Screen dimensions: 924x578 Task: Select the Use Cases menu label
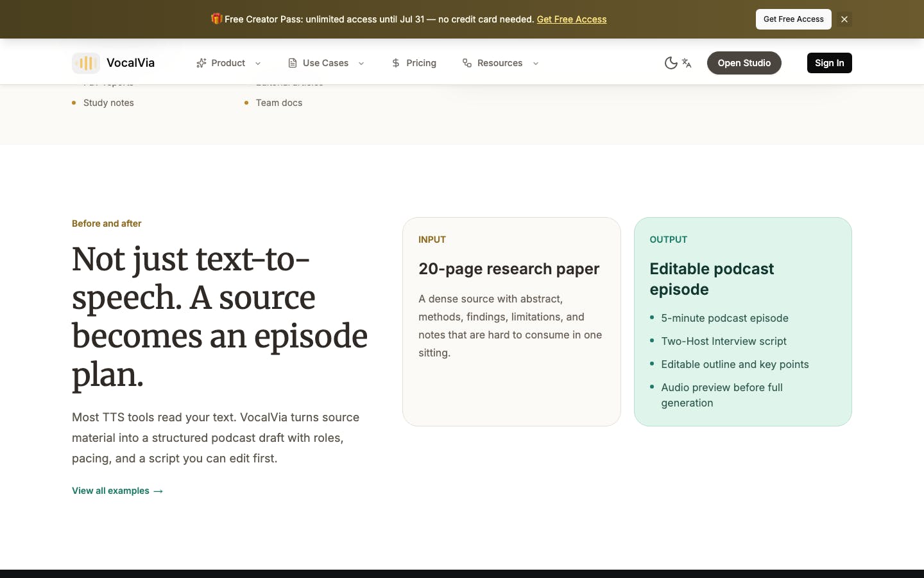pyautogui.click(x=325, y=63)
